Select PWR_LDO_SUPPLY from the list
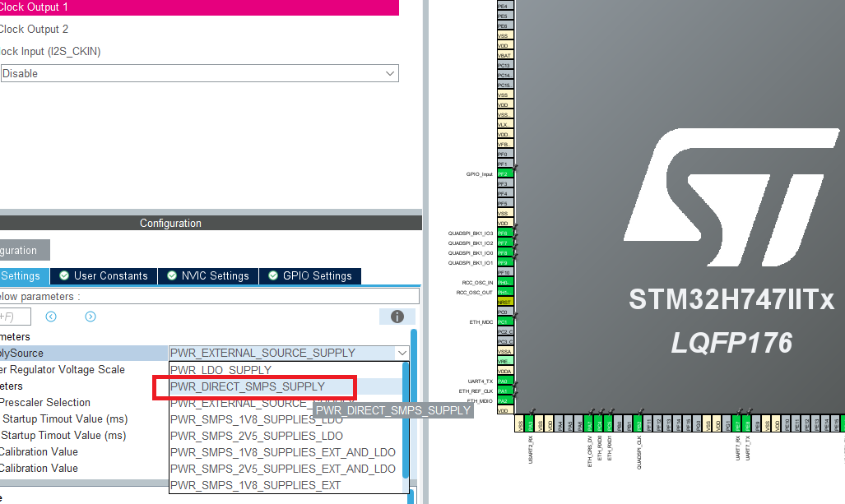The width and height of the screenshot is (845, 504). 239,370
